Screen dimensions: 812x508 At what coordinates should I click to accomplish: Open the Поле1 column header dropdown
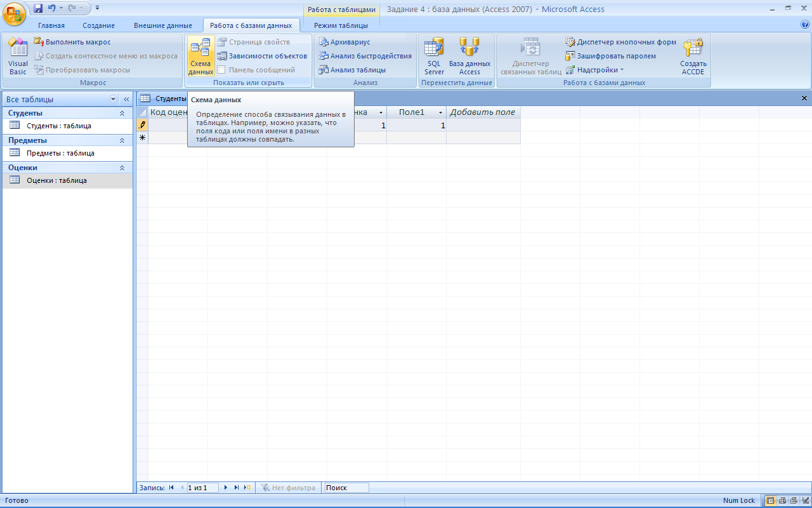(x=440, y=112)
